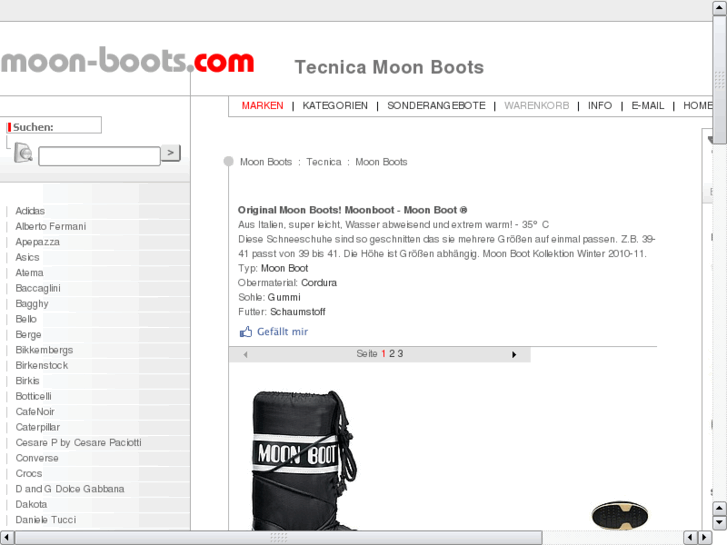Screen dimensions: 727x545
Task: Open the Berge brand page
Action: [x=28, y=335]
